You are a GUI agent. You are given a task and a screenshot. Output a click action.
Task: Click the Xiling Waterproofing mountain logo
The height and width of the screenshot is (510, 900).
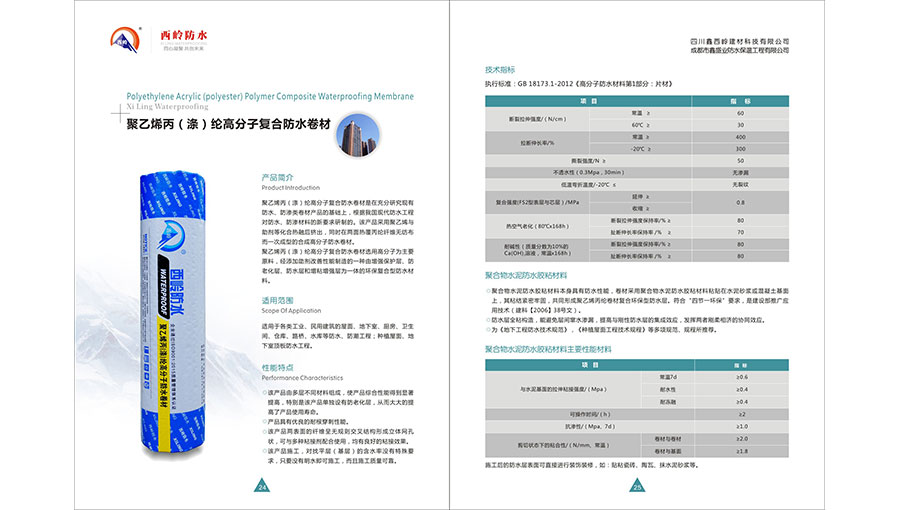click(125, 40)
